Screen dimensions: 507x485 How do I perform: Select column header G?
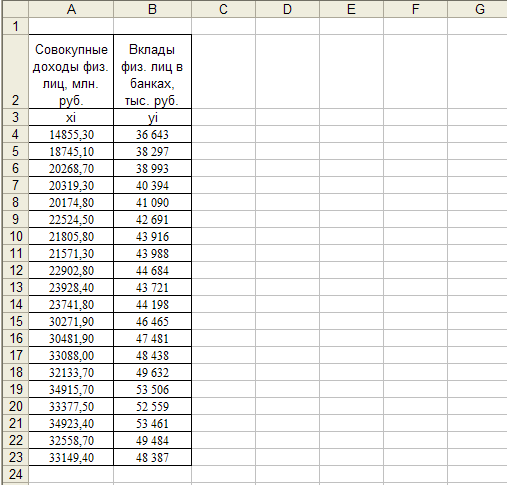tap(477, 9)
